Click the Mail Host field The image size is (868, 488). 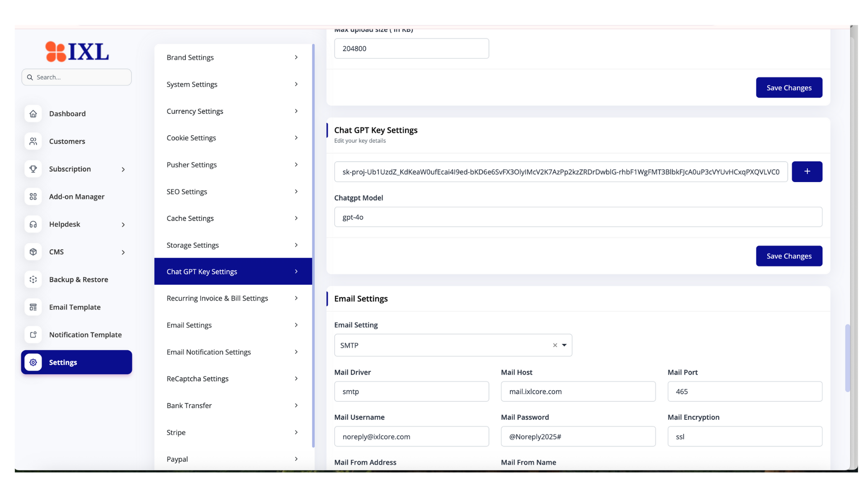578,391
